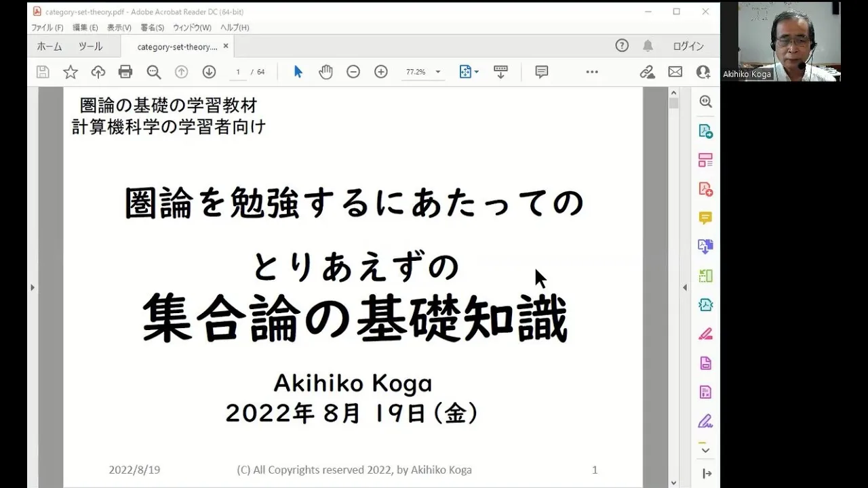Open the Fill and Sign pen tool

pyautogui.click(x=705, y=421)
